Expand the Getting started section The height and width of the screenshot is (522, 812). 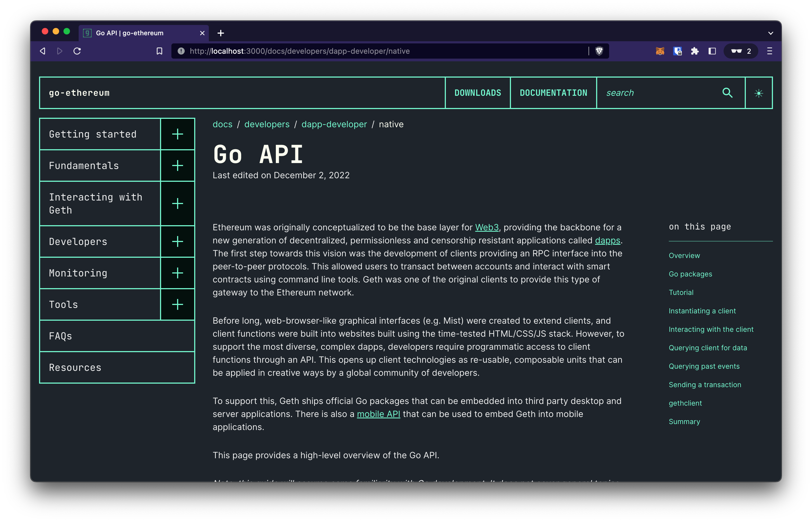tap(178, 134)
